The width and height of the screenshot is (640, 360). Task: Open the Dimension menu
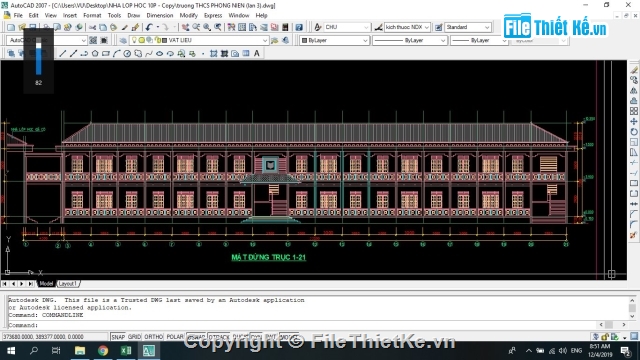[x=160, y=16]
